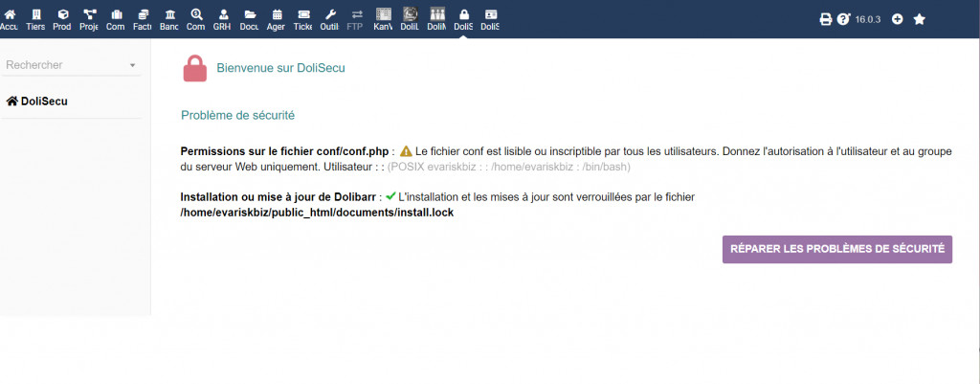The width and height of the screenshot is (980, 384).
Task: Click the large pink padlock icon
Action: [x=195, y=68]
